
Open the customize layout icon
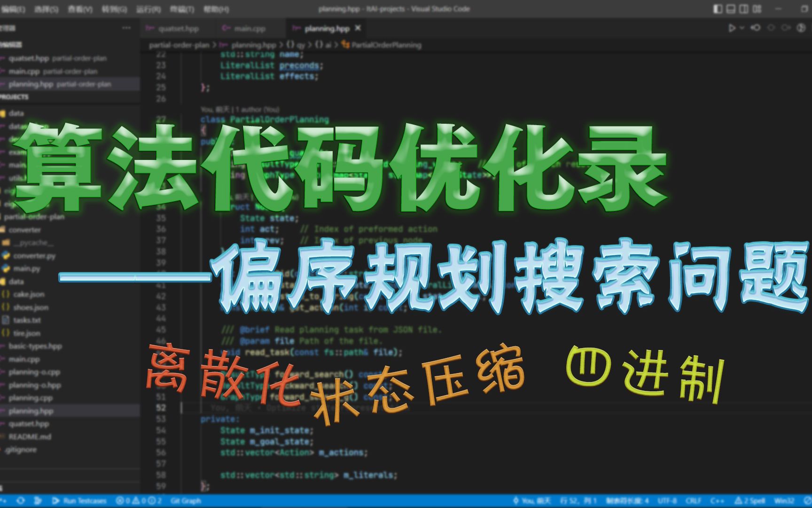click(x=757, y=9)
